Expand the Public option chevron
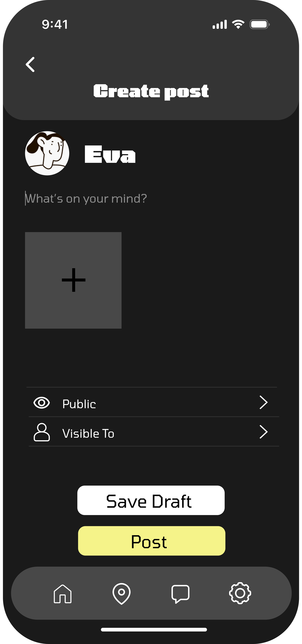 pos(263,403)
